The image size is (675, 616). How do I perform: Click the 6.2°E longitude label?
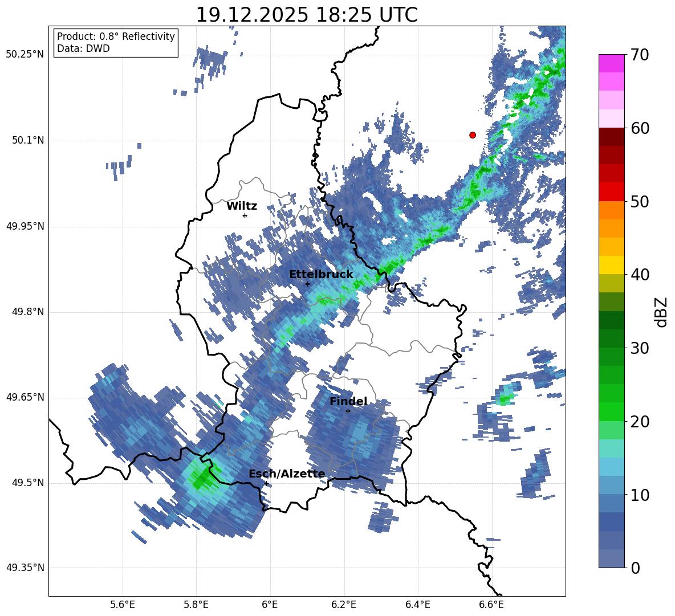pyautogui.click(x=344, y=605)
